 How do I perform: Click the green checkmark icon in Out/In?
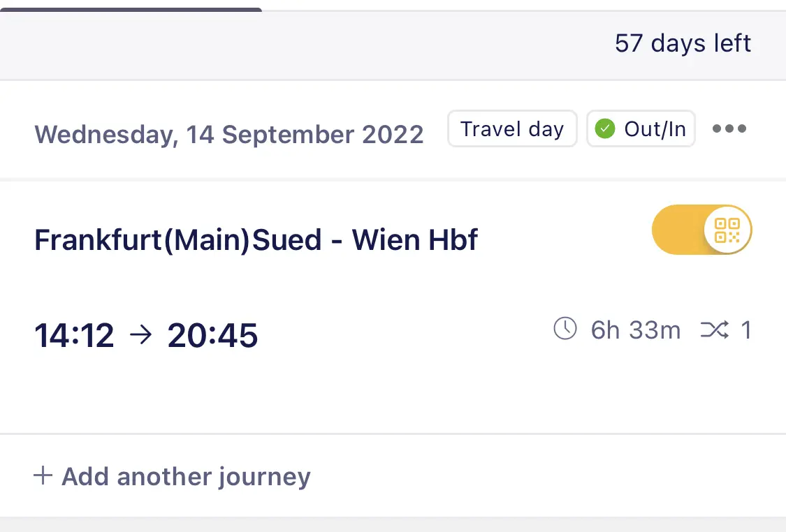[604, 129]
